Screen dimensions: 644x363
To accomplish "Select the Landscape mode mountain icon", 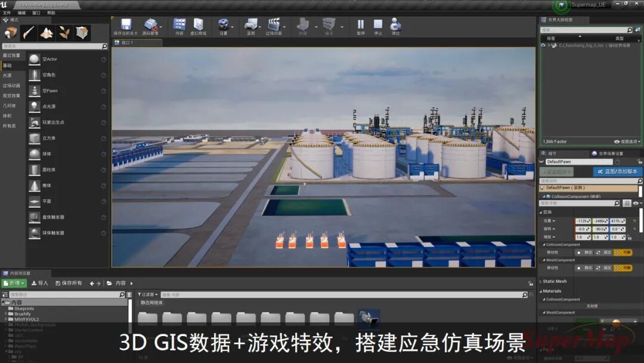I will [47, 32].
